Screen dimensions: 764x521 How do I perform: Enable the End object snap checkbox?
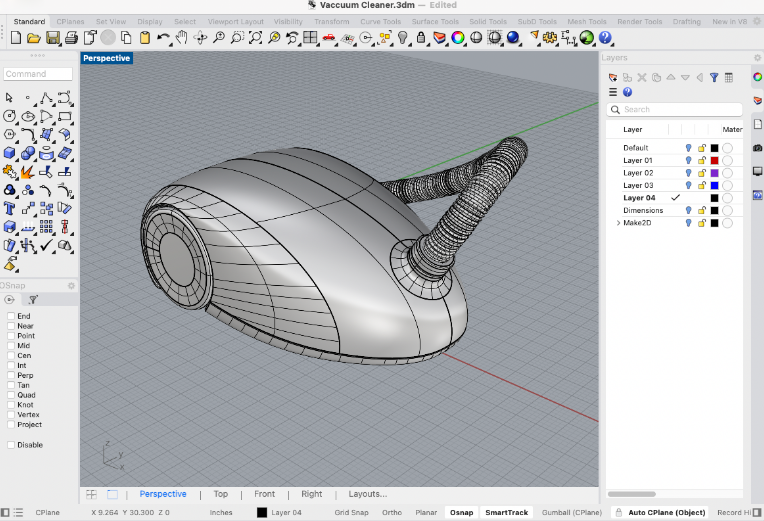11,316
